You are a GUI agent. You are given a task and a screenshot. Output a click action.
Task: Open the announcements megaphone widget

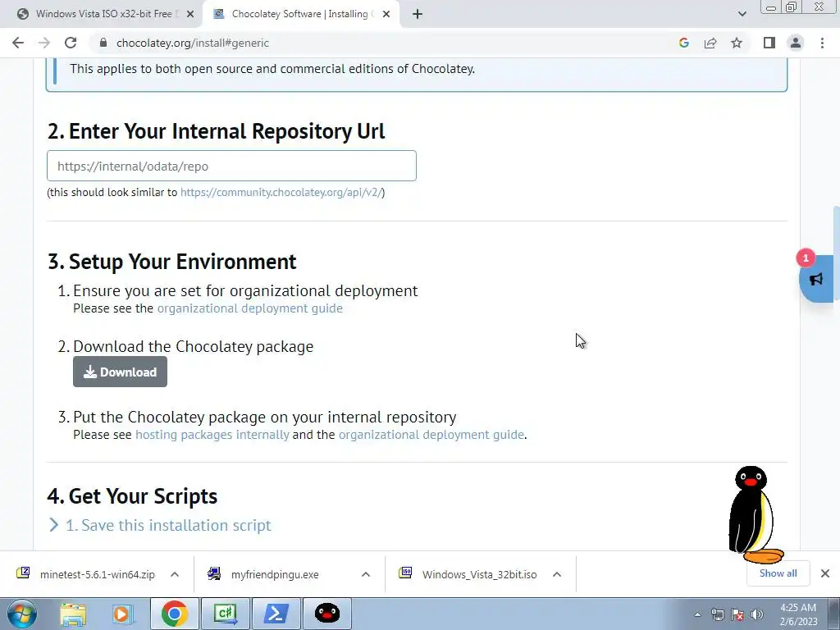[816, 279]
